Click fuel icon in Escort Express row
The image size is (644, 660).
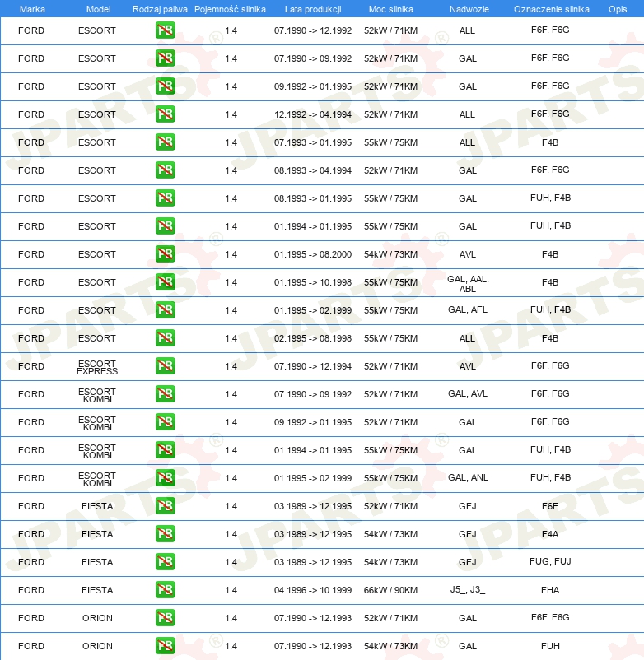coord(165,366)
